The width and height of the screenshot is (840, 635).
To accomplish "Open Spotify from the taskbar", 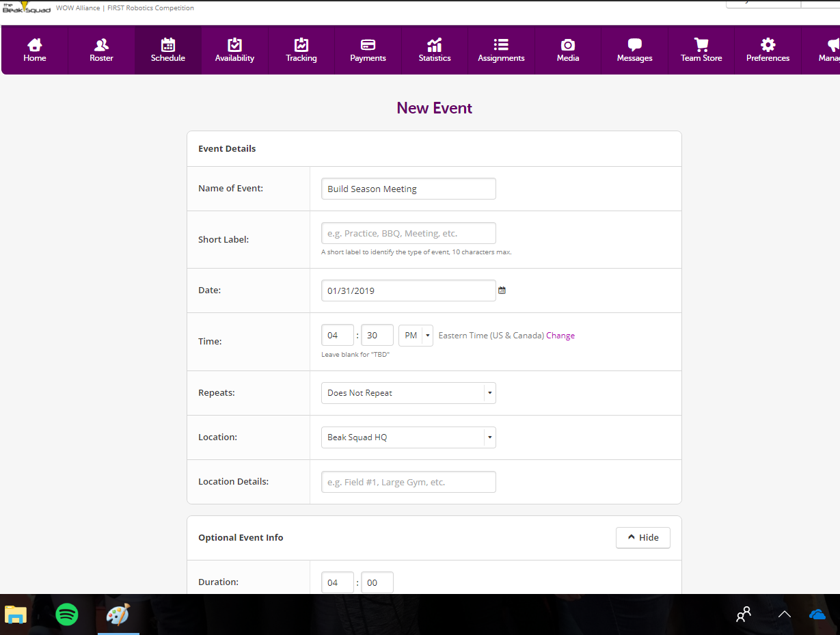I will click(x=67, y=614).
